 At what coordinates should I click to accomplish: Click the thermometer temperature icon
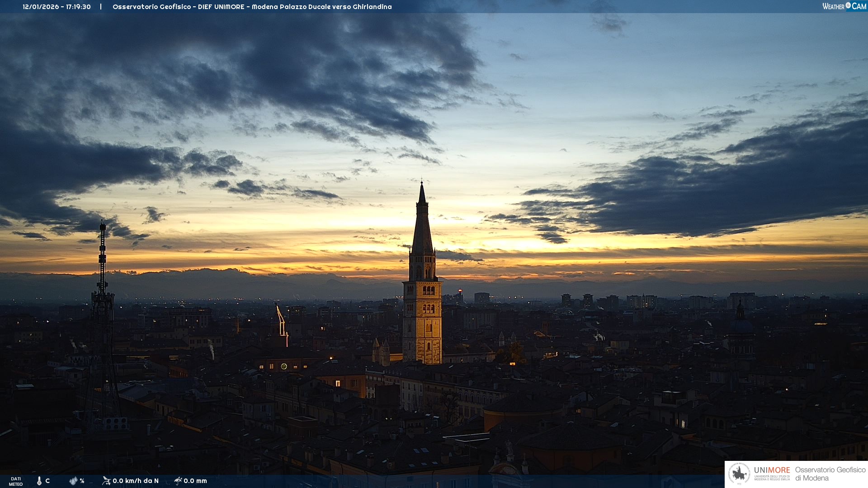pos(39,481)
